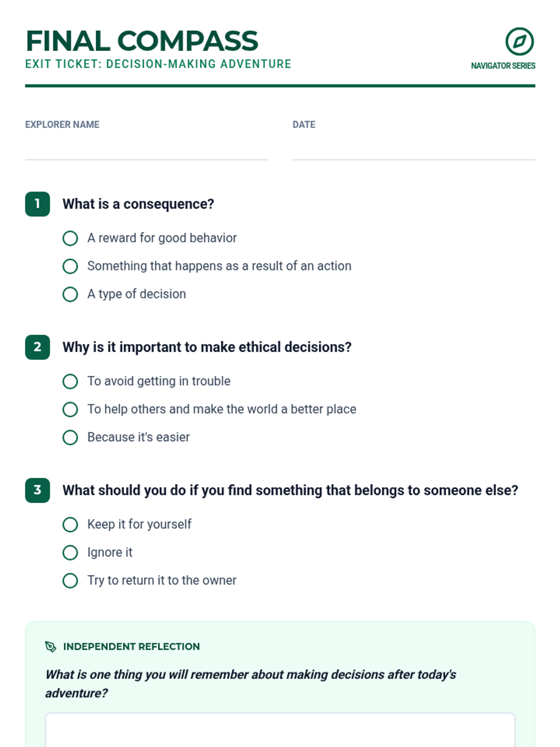Click the 'Navigator Series' label

tap(503, 66)
